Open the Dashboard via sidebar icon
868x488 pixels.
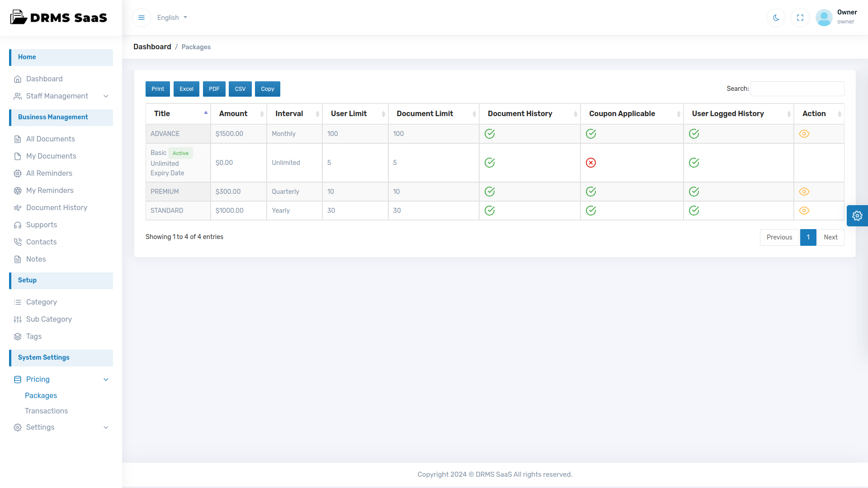(44, 79)
